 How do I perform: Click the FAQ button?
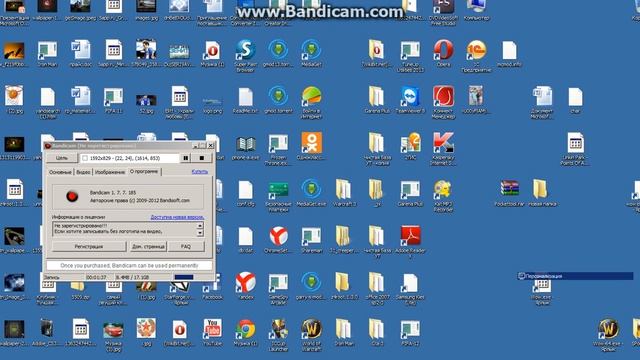[186, 247]
